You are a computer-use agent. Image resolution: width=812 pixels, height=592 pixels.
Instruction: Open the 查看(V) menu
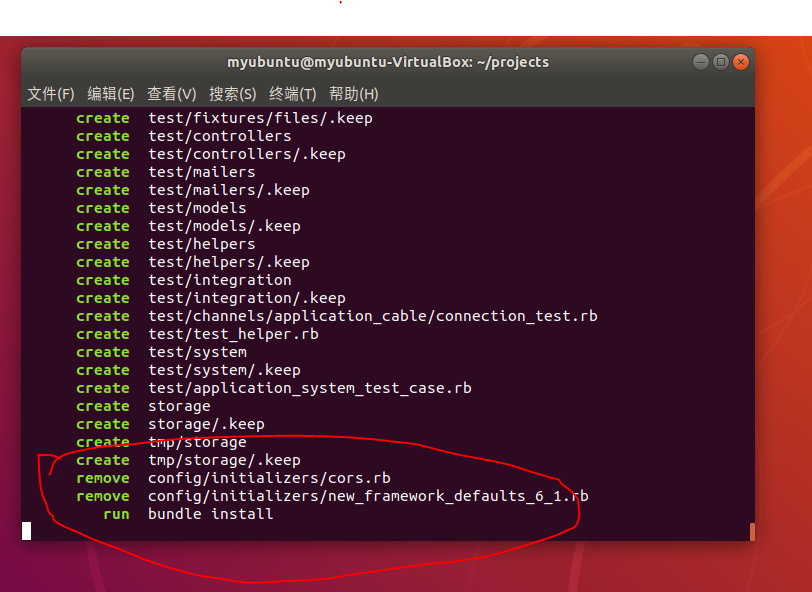[171, 94]
